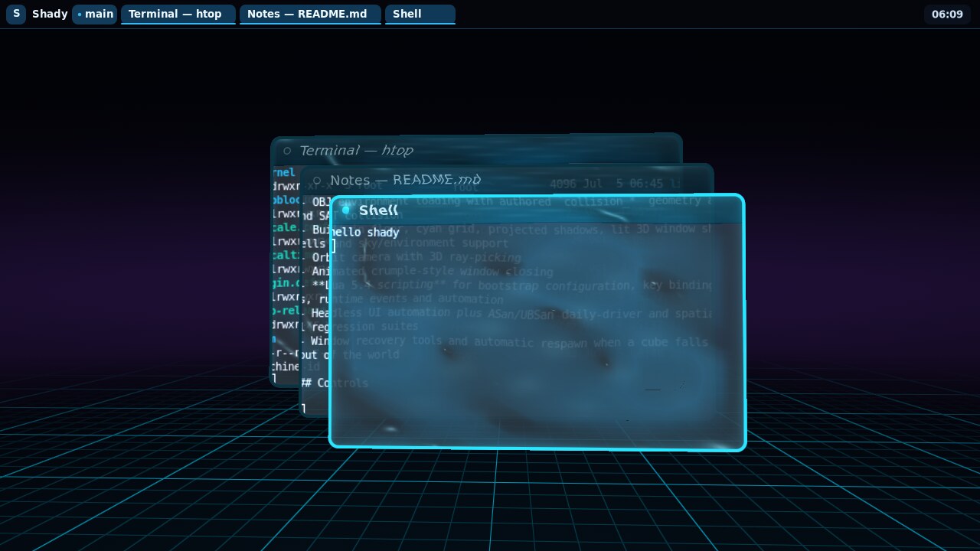This screenshot has width=980, height=551.
Task: Switch to Terminal — htop taskbar tab
Action: point(178,14)
